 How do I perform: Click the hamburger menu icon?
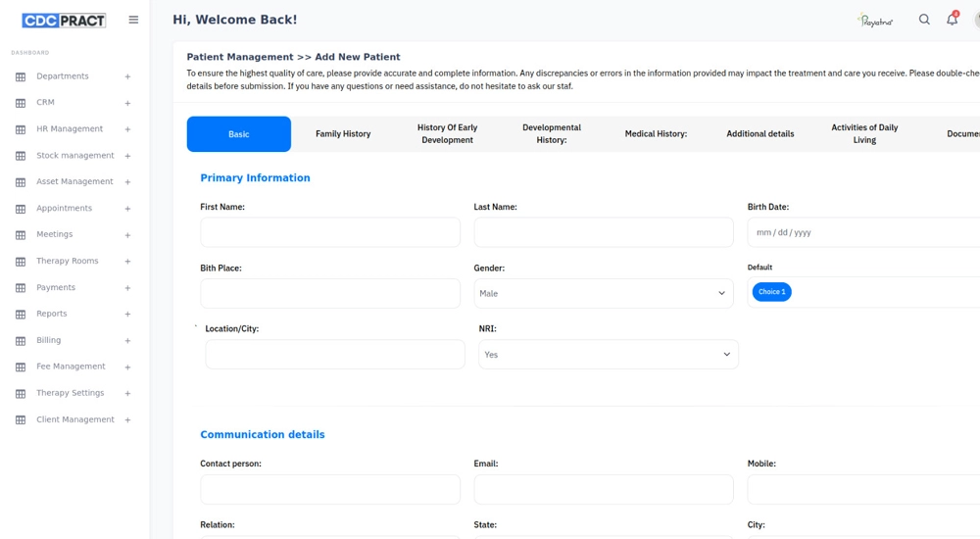[133, 20]
